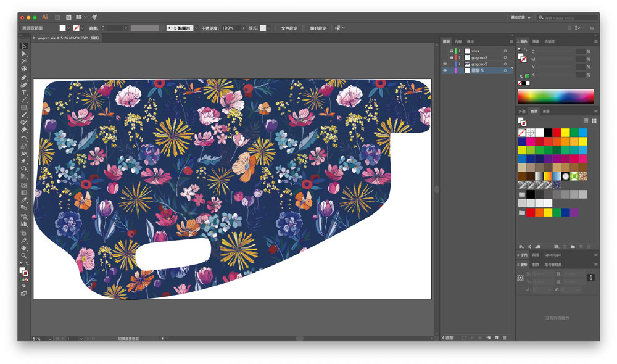Click the 文件設定 button
This screenshot has width=617, height=364.
pyautogui.click(x=289, y=28)
